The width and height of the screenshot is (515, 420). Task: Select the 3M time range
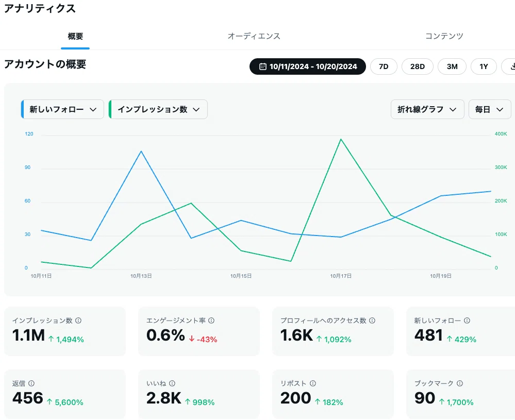[452, 66]
